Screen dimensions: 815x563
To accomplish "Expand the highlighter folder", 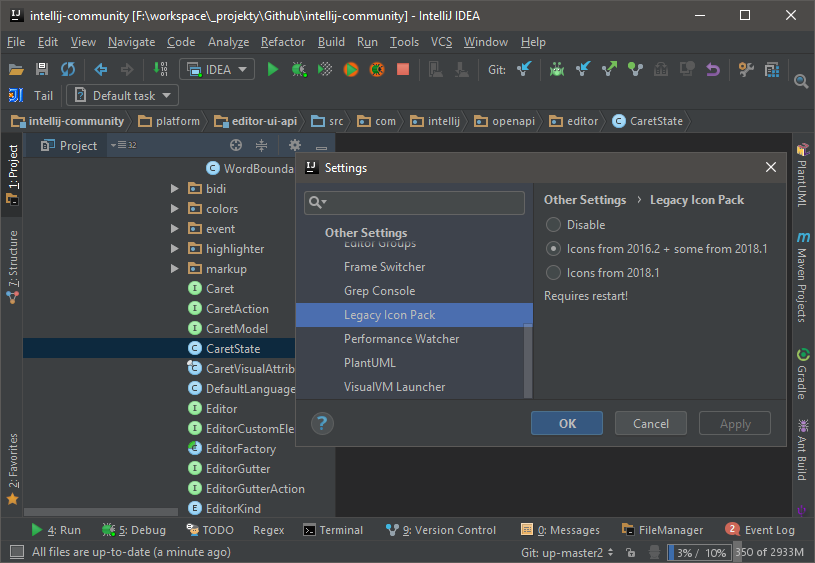I will coord(175,248).
